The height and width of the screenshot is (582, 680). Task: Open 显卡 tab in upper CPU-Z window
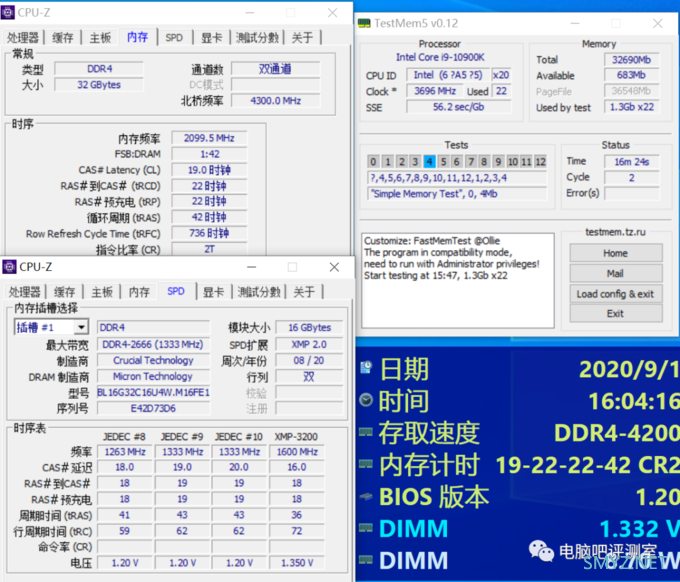coord(212,38)
